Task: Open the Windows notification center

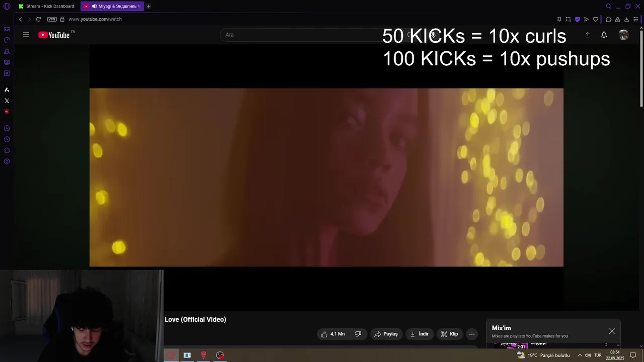Action: 633,355
